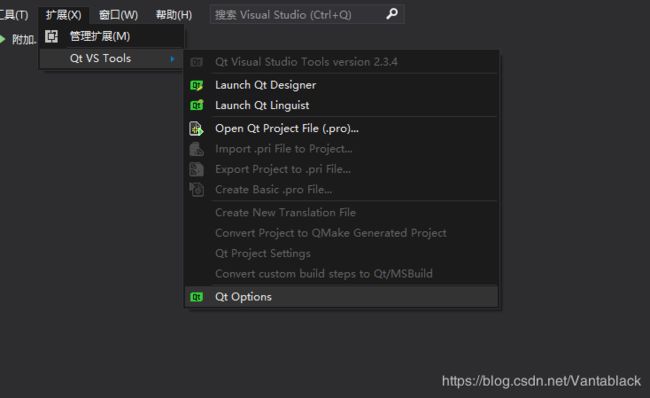Click the search magnifier icon
This screenshot has width=650, height=398.
pos(392,14)
